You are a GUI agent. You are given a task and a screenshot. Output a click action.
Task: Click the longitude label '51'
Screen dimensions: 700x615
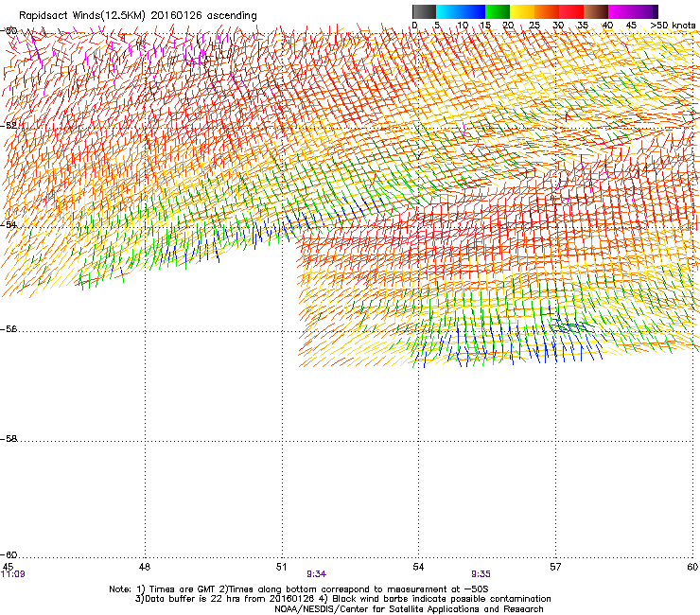tap(281, 567)
